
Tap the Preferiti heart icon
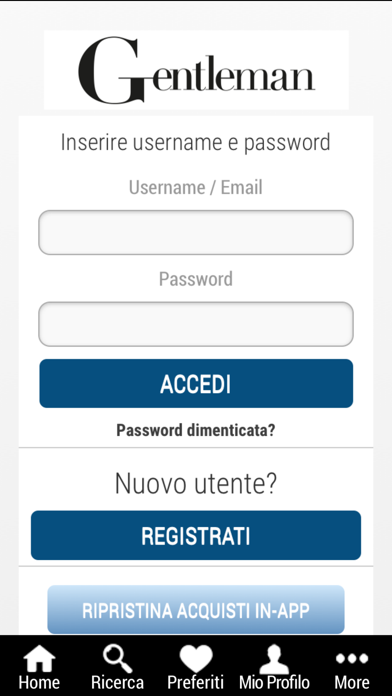[196, 658]
